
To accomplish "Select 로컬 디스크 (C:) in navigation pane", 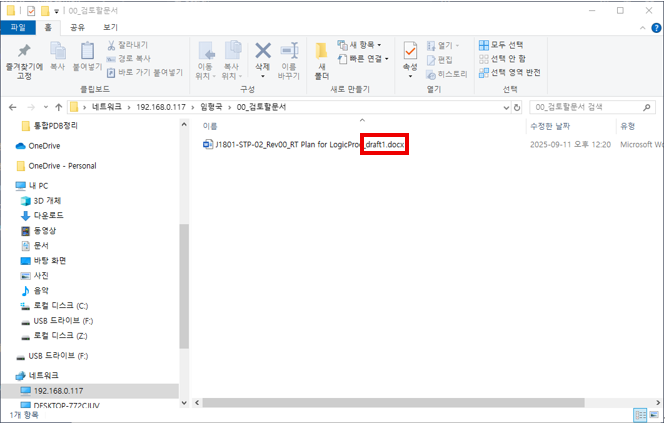I will (60, 305).
